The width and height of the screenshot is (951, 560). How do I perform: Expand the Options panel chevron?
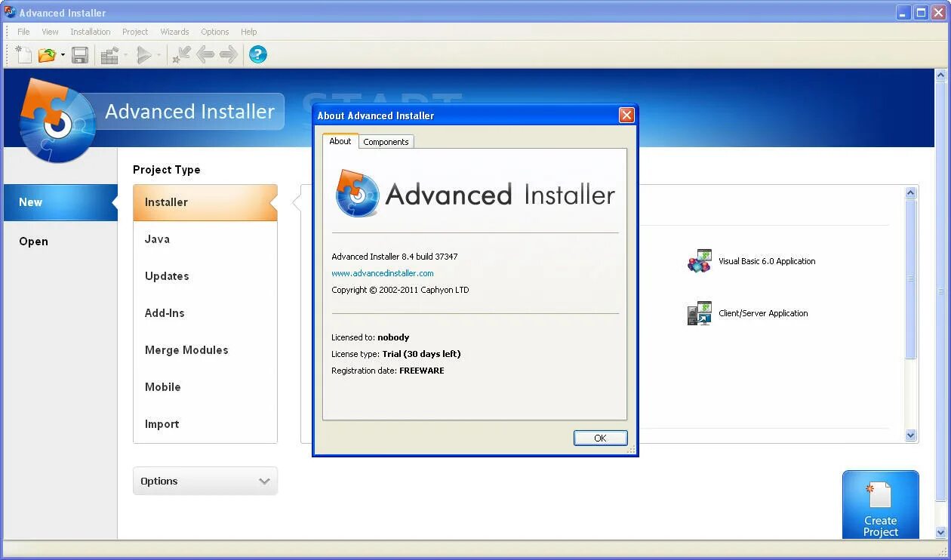click(264, 481)
